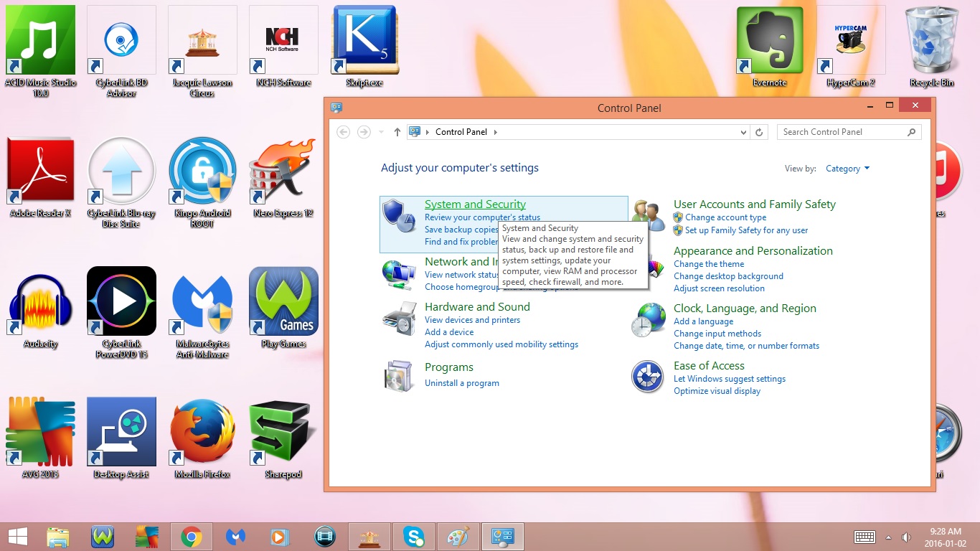Expand the chevron after Control Panel breadcrumb
The width and height of the screenshot is (980, 551).
tap(495, 132)
